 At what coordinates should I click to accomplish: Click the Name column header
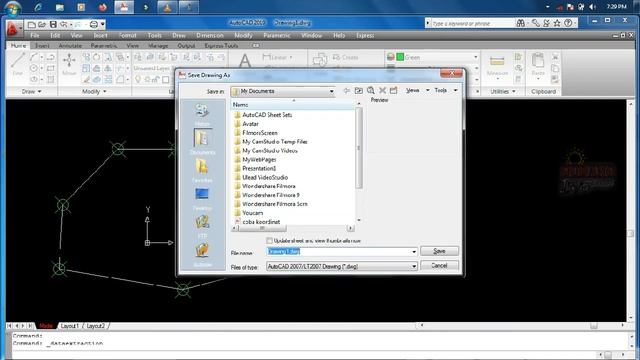point(293,105)
